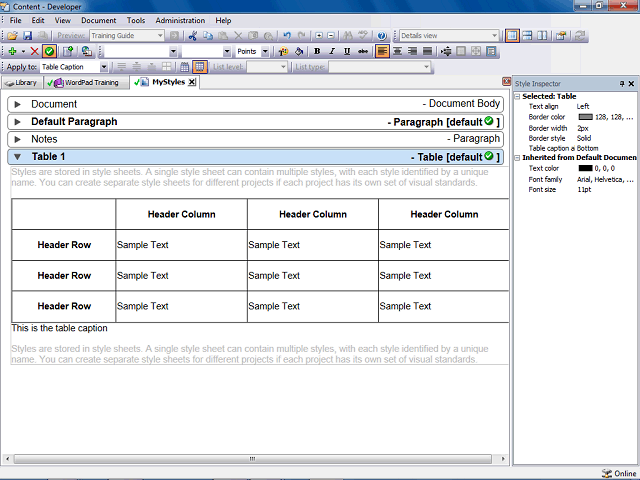Click the red X Delete style icon
Screen dimensions: 640x480
35,51
